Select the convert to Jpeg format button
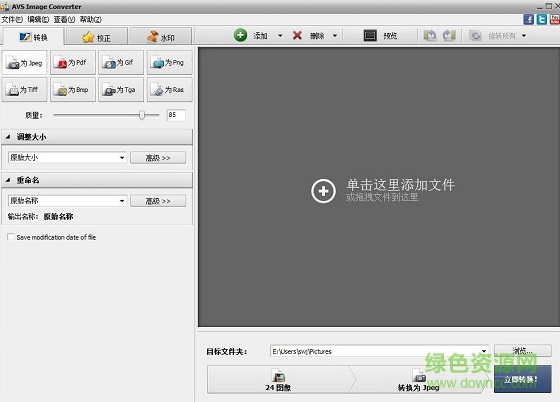The width and height of the screenshot is (560, 402). (25, 62)
